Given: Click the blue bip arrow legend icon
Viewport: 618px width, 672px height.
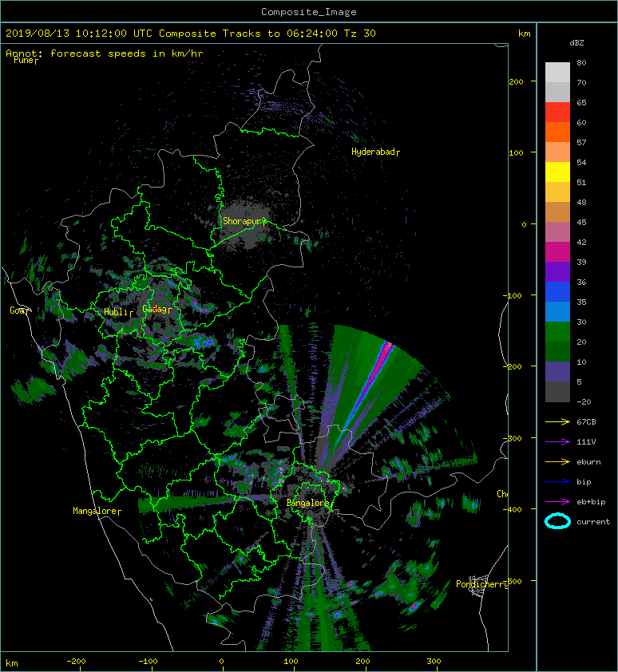Looking at the screenshot, I should pos(557,482).
